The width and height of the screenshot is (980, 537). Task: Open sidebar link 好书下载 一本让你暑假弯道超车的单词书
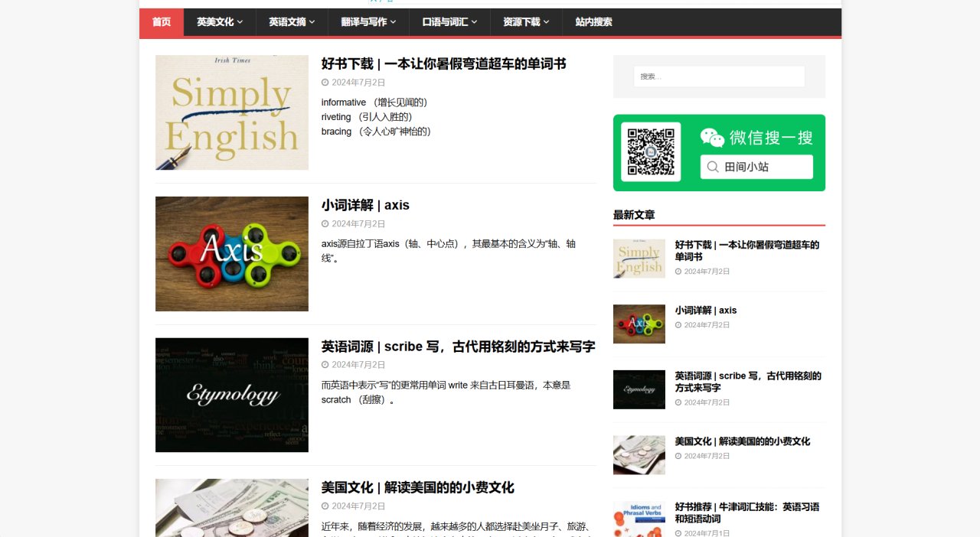[746, 251]
